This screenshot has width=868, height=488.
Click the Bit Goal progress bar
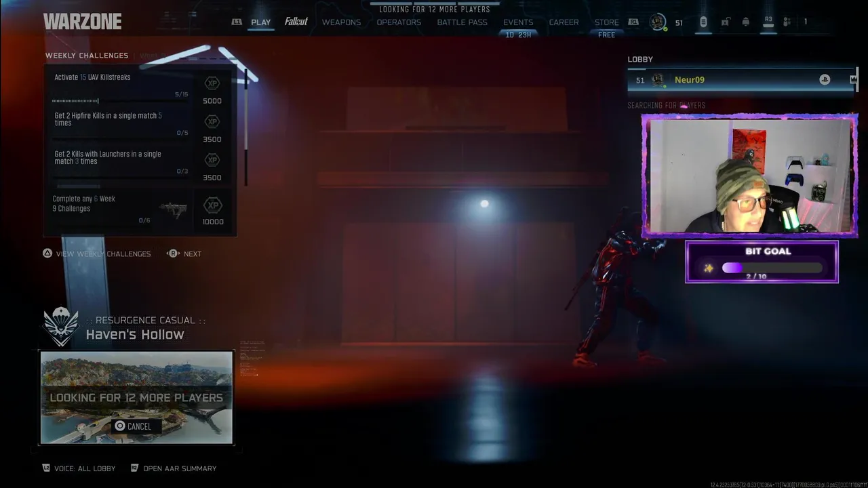click(772, 268)
